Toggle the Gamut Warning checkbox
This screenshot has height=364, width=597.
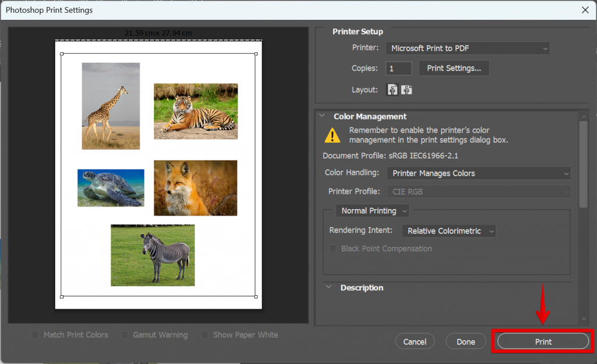[124, 334]
